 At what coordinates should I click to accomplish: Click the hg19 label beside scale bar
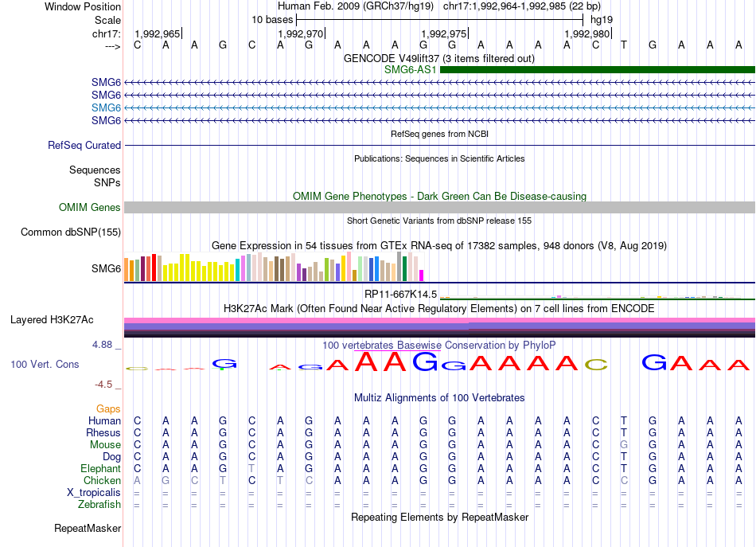coord(602,20)
